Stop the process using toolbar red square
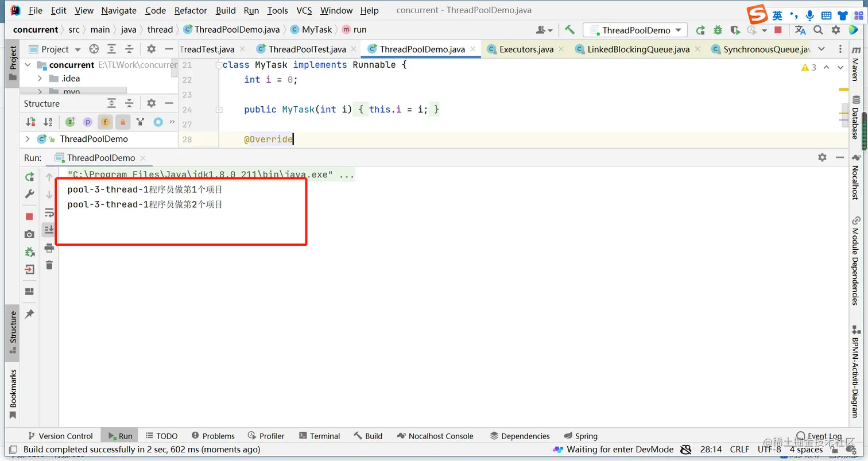This screenshot has width=868, height=461. coord(778,30)
